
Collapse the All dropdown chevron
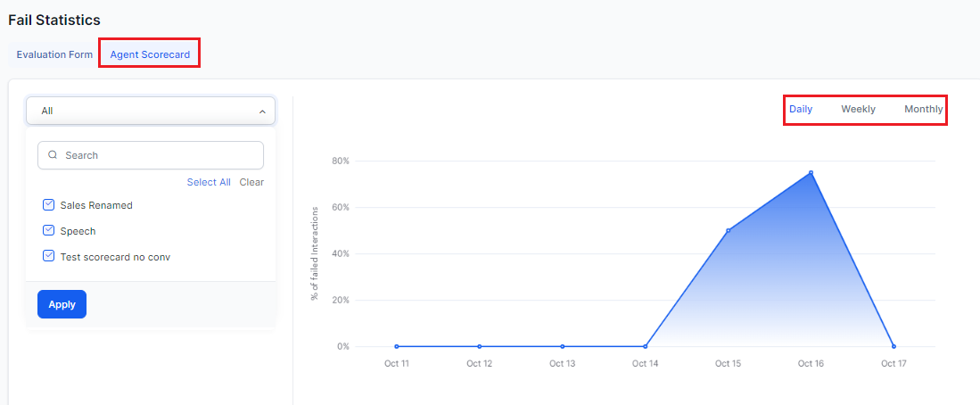pyautogui.click(x=262, y=112)
